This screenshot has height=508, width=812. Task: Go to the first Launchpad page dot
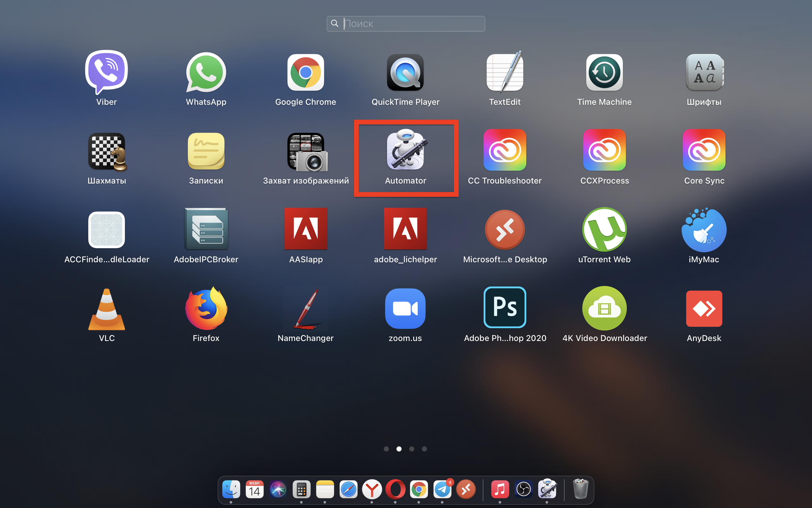(x=386, y=449)
